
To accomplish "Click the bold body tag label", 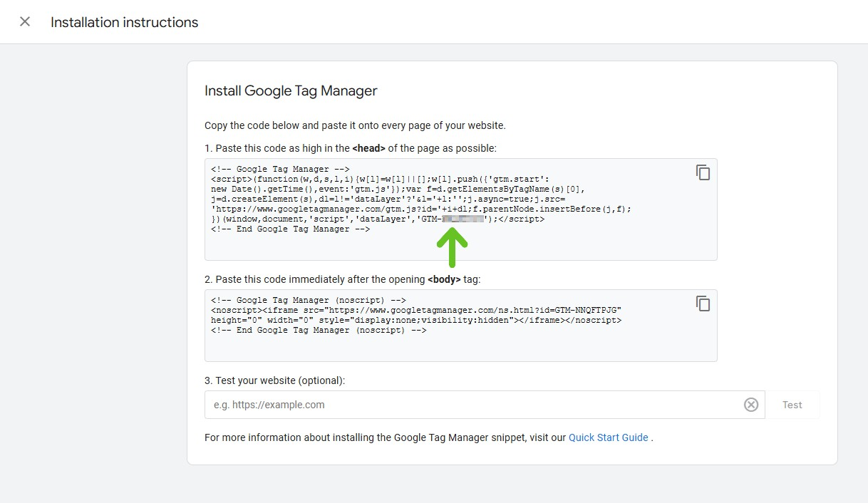I will tap(444, 279).
